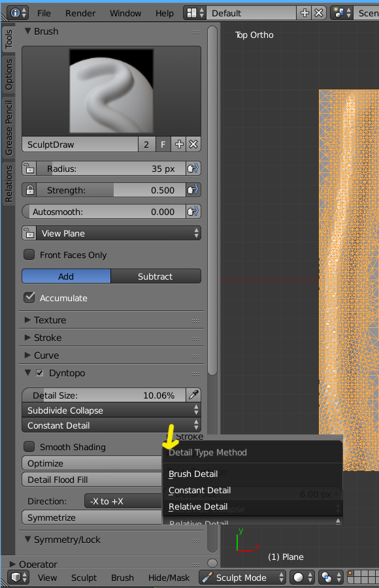
Task: Click the first layer button in header
Action: (x=350, y=574)
